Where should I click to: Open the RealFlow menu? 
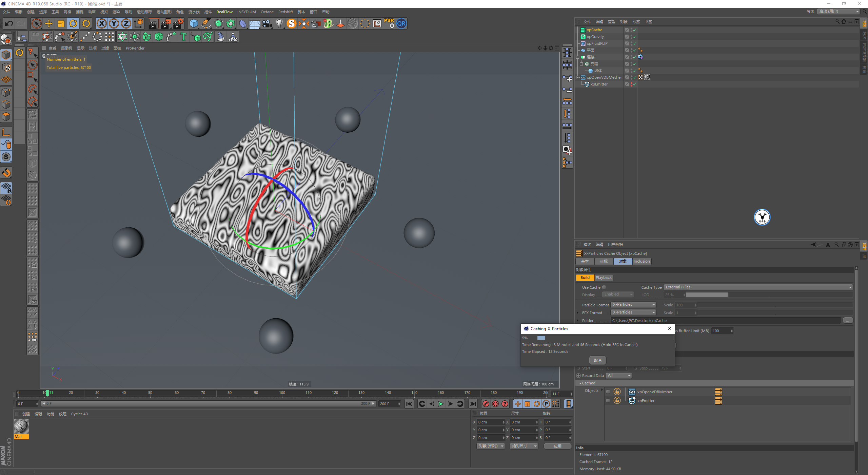[224, 12]
